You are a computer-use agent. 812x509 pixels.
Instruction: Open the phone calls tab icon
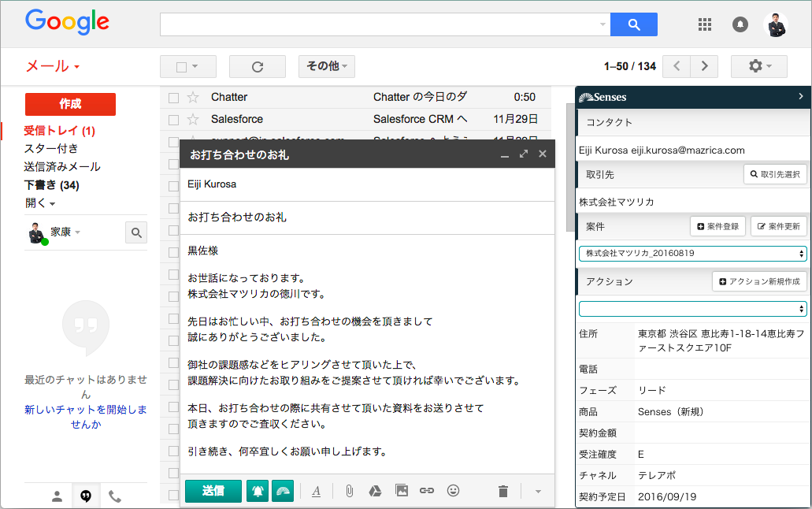click(x=114, y=496)
